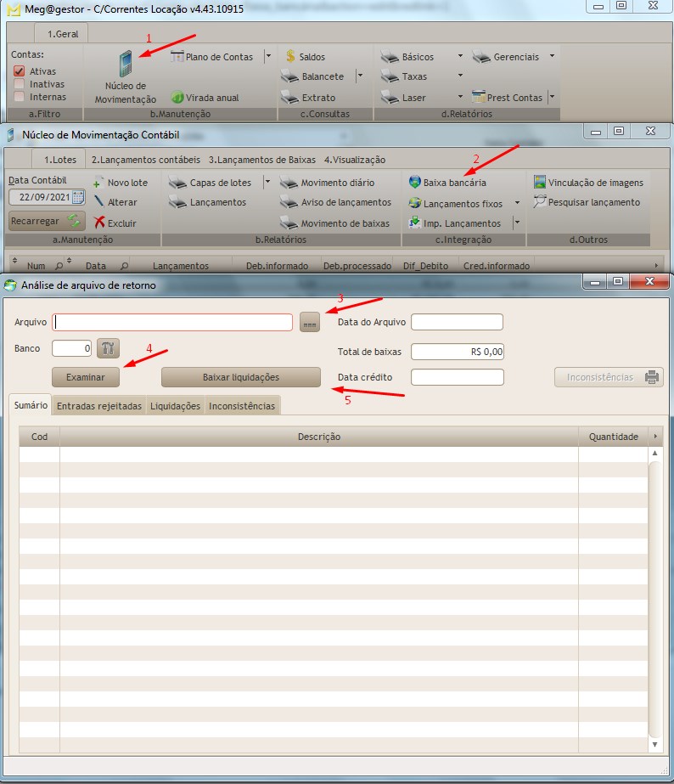
Task: Uncheck the Ativas accounts checkbox
Action: click(20, 71)
